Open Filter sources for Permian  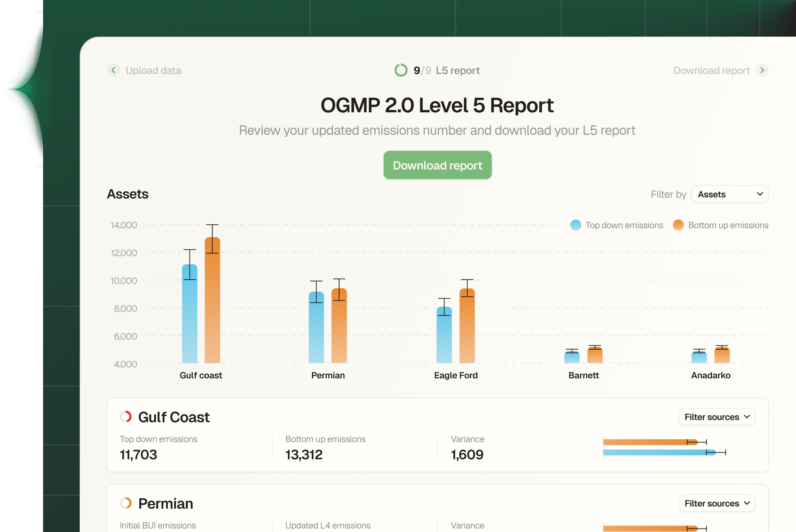[717, 504]
